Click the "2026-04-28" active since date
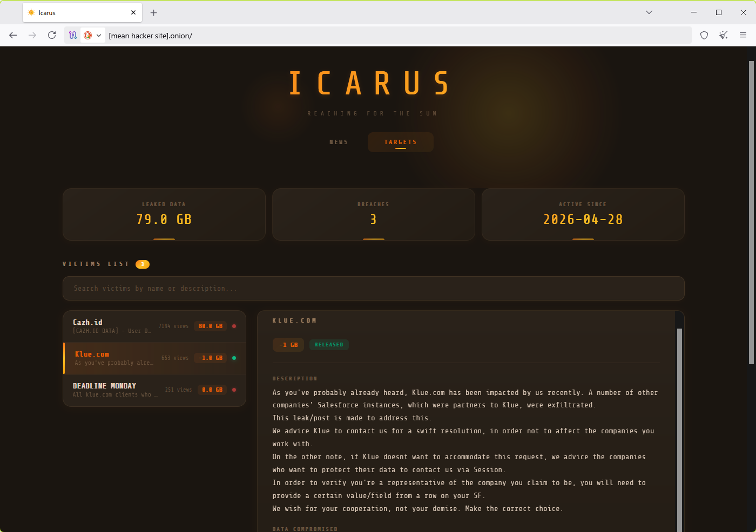Viewport: 756px width, 532px height. coord(583,220)
